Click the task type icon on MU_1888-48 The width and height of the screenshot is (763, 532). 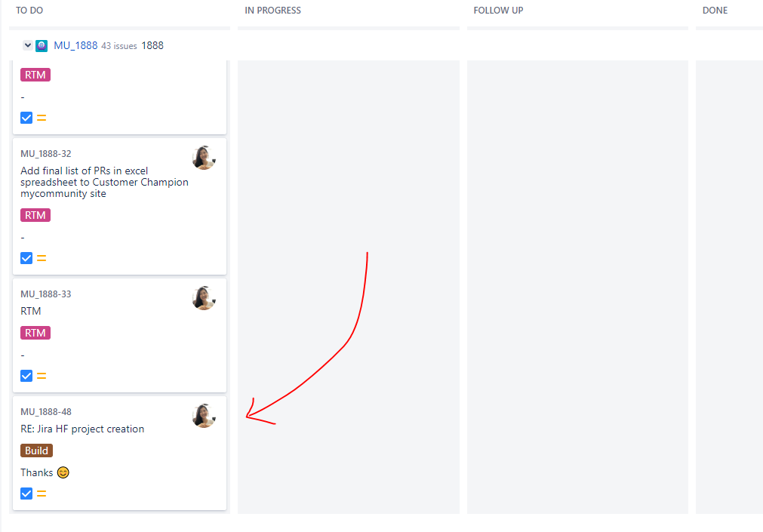point(26,494)
